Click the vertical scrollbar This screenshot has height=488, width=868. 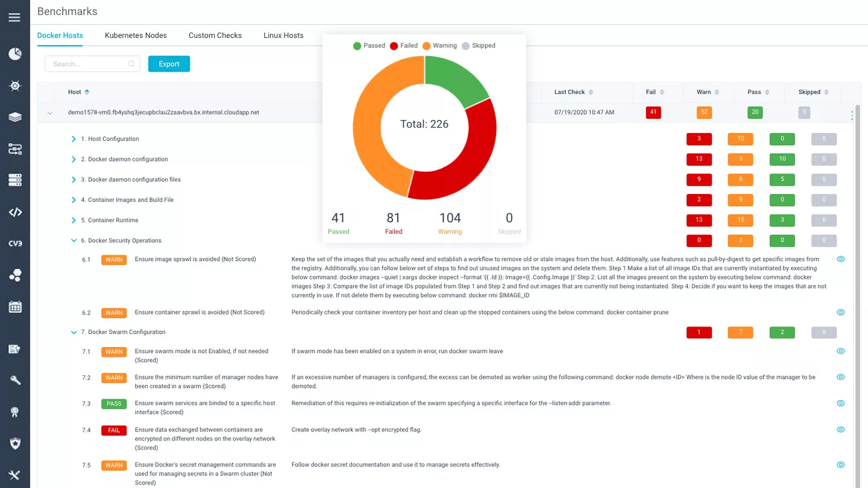[858, 295]
